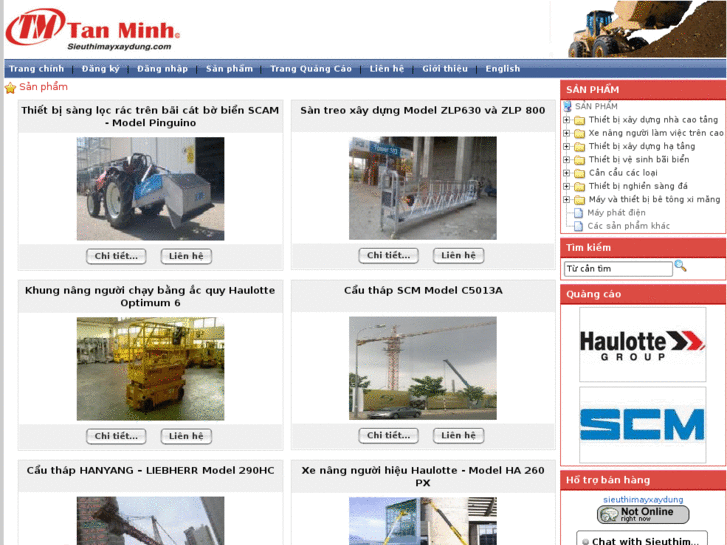This screenshot has width=727, height=545.
Task: Click Liên hệ for SCAM Pinguino product
Action: pos(186,256)
